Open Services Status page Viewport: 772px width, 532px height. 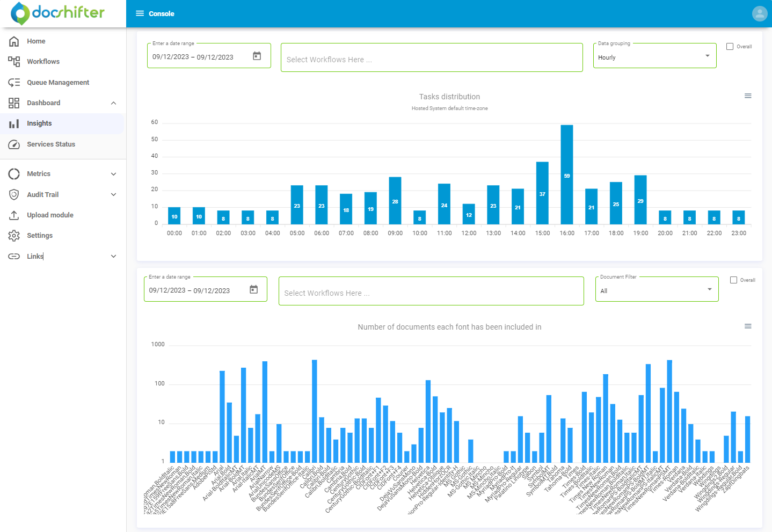pos(51,144)
